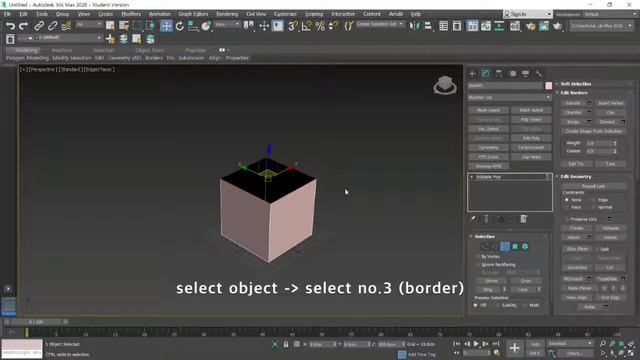Open the Utilities wrench icon
Image resolution: width=640 pixels, height=360 pixels.
point(539,73)
